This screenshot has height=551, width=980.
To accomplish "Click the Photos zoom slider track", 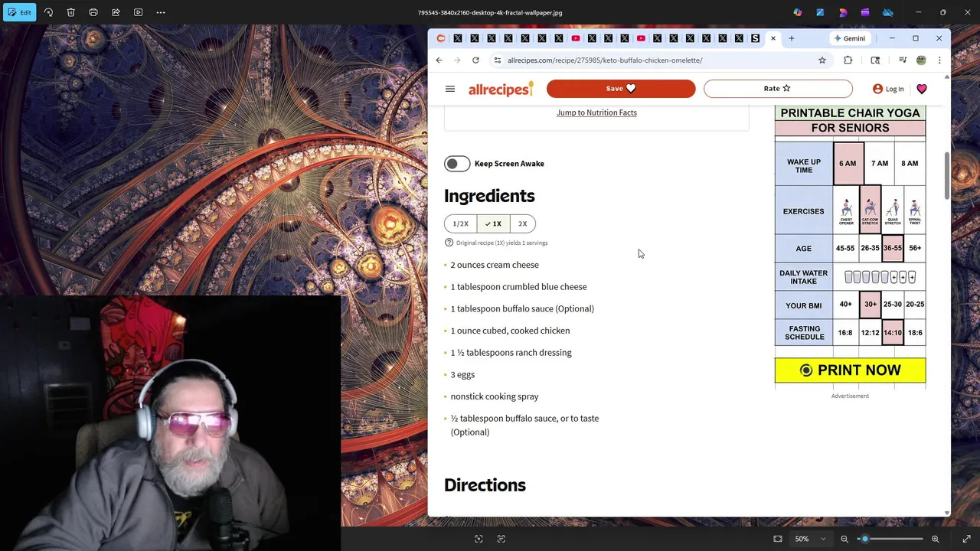I will click(x=890, y=539).
